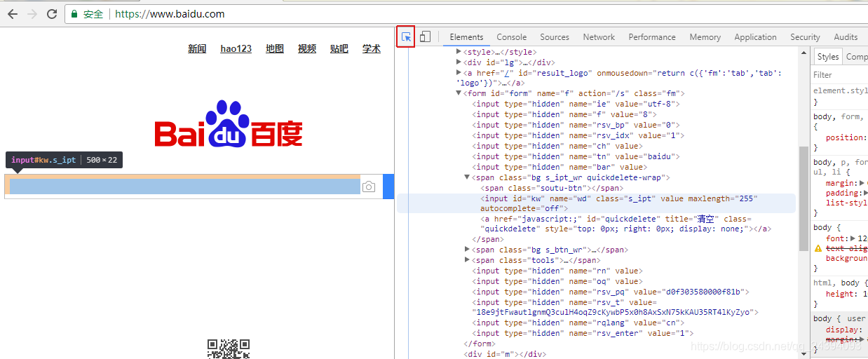Expand the a id="result_logo" node triangle
The image size is (868, 359).
[459, 73]
